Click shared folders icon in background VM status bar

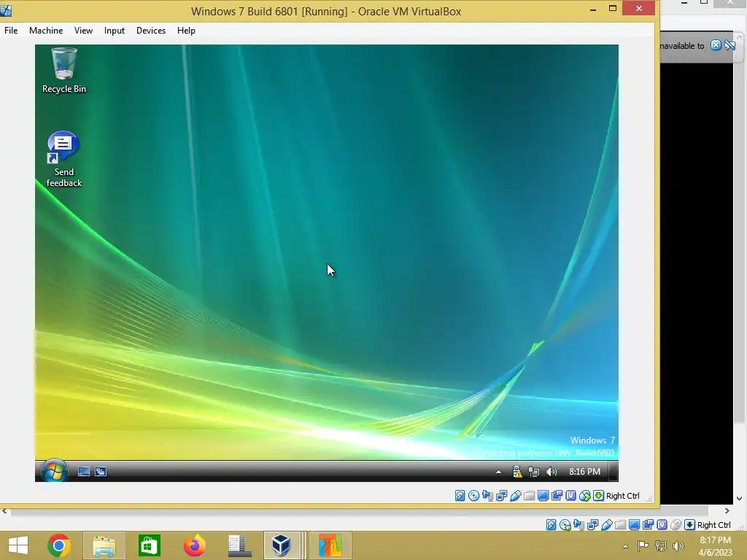(x=620, y=525)
